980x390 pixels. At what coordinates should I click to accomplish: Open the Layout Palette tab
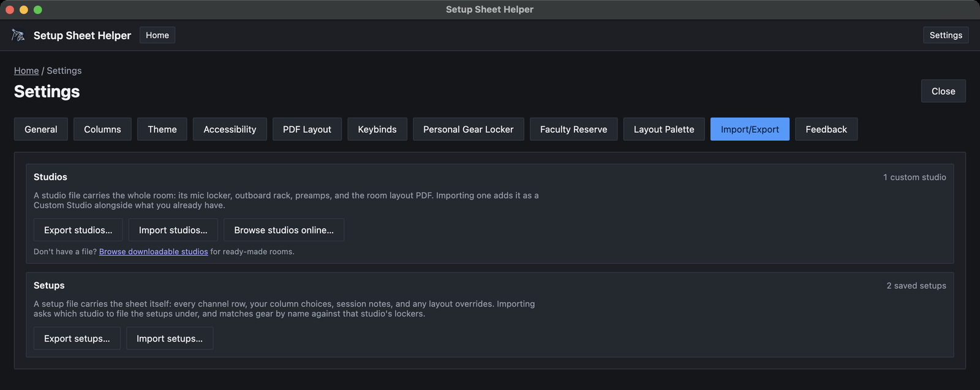point(664,129)
